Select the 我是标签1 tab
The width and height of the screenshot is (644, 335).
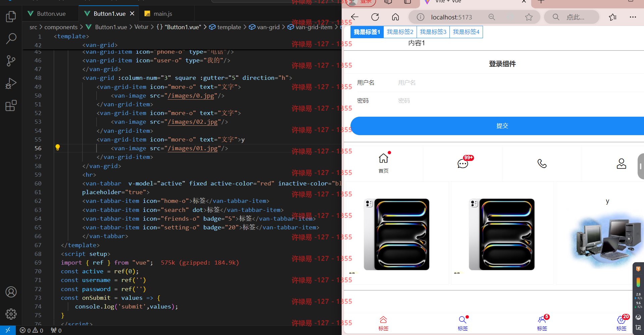click(367, 32)
